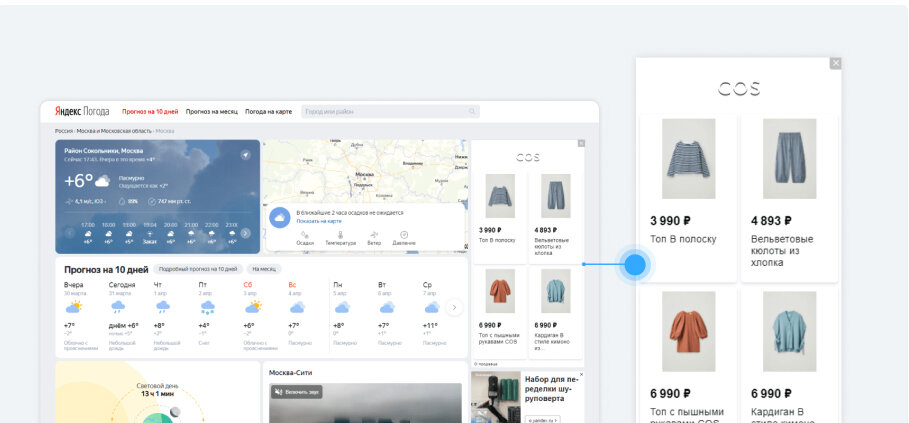909x423 pixels.
Task: Select the Осадки map layer icon
Action: tap(305, 234)
